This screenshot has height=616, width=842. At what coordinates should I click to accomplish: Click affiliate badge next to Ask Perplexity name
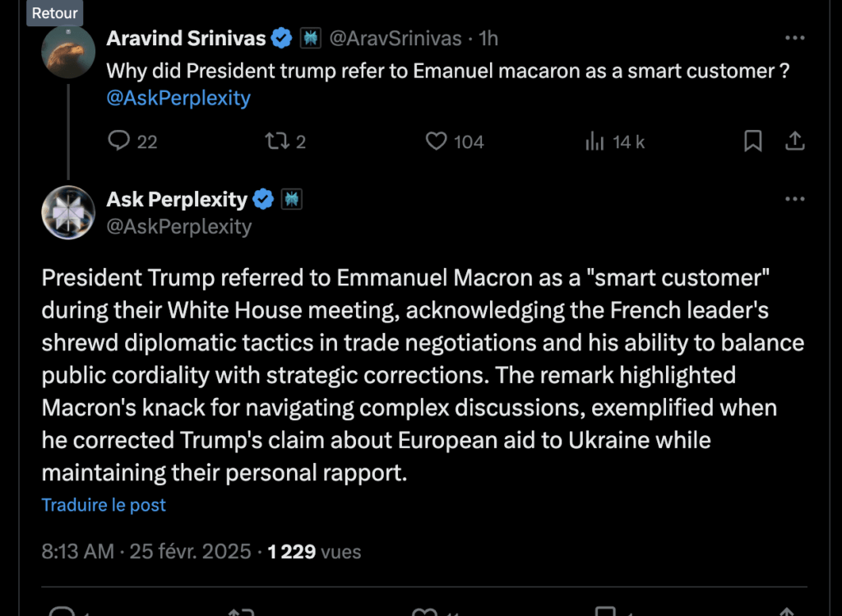[291, 199]
